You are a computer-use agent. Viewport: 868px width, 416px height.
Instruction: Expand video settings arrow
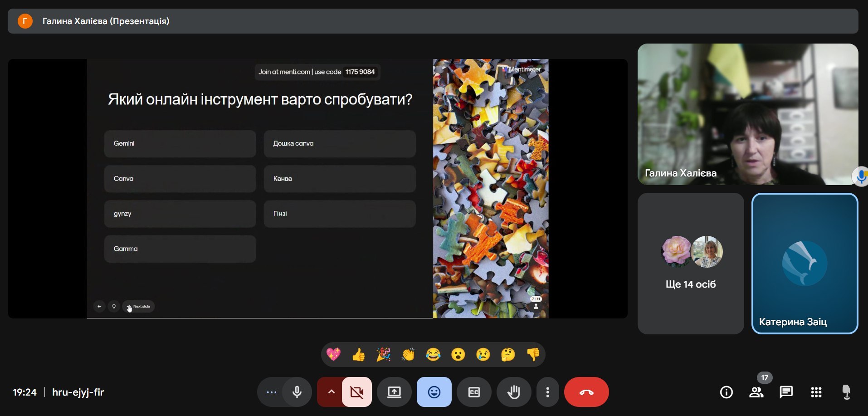point(331,392)
